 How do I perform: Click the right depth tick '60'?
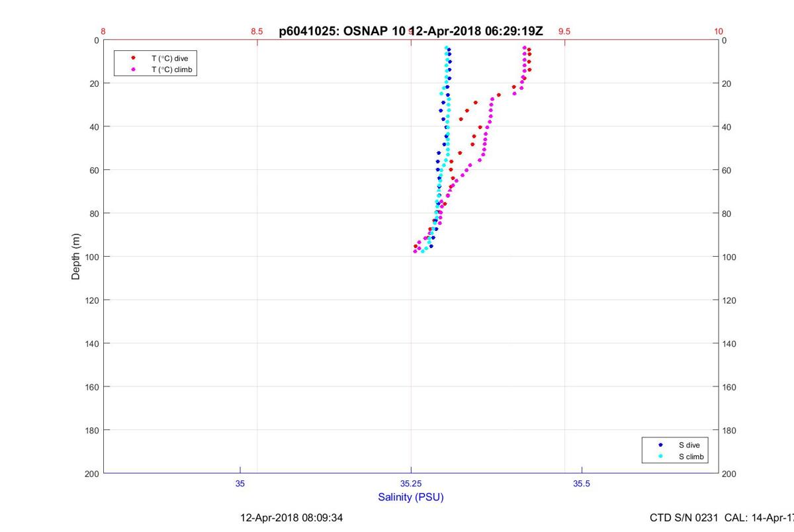(728, 170)
